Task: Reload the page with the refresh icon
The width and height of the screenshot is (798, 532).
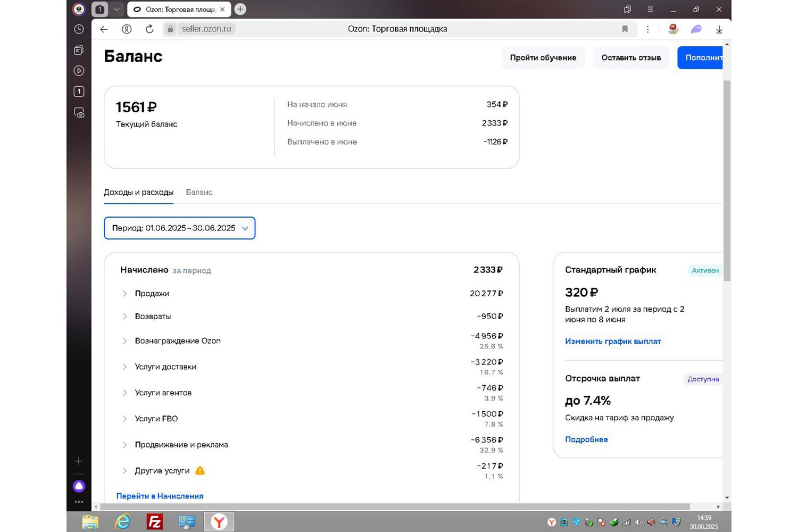Action: (149, 29)
